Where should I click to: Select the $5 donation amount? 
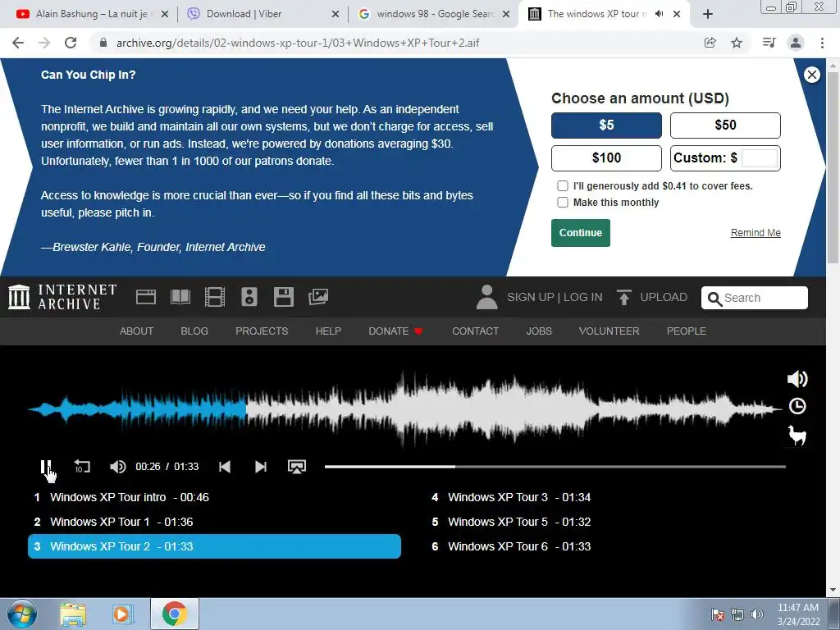point(606,126)
